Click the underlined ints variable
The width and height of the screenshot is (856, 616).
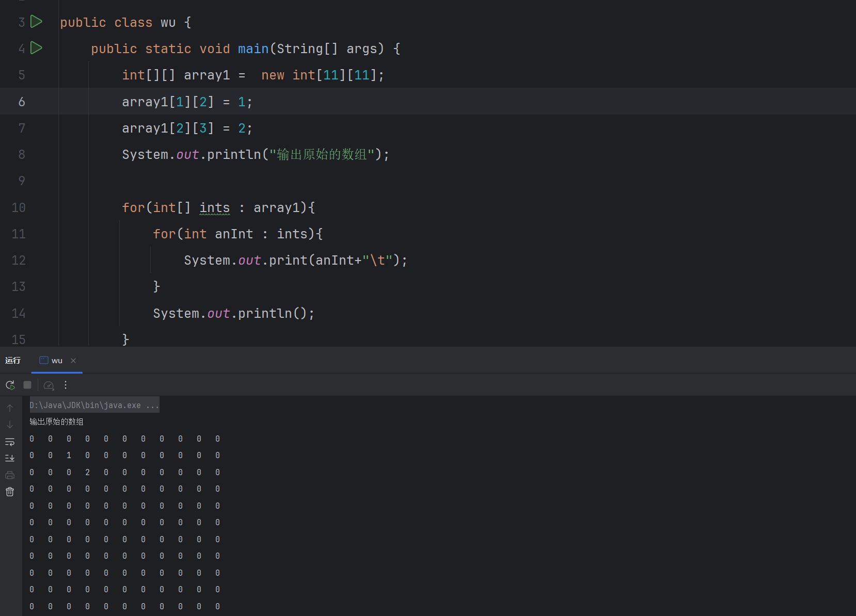pos(215,208)
